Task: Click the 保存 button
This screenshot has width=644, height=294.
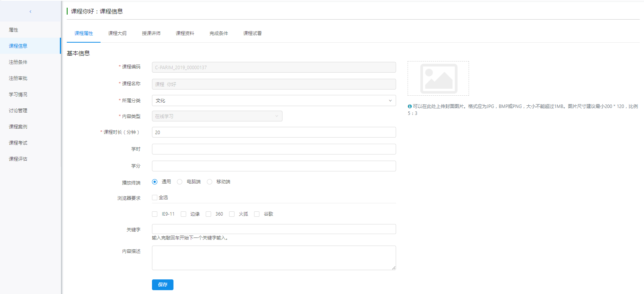Action: 162,285
